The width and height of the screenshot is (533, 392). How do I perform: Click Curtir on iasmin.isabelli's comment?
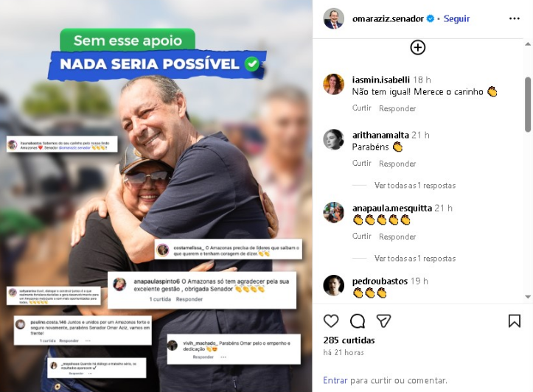click(x=362, y=108)
